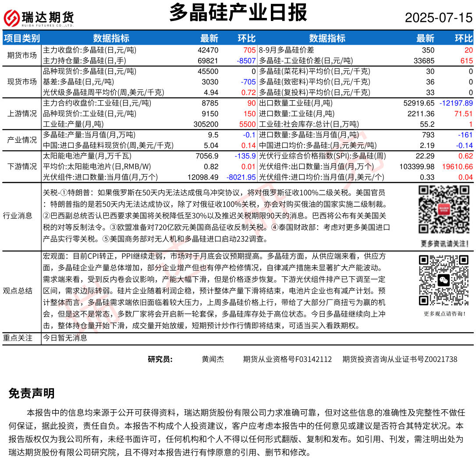Click the 重点关注 row label

click(18, 338)
